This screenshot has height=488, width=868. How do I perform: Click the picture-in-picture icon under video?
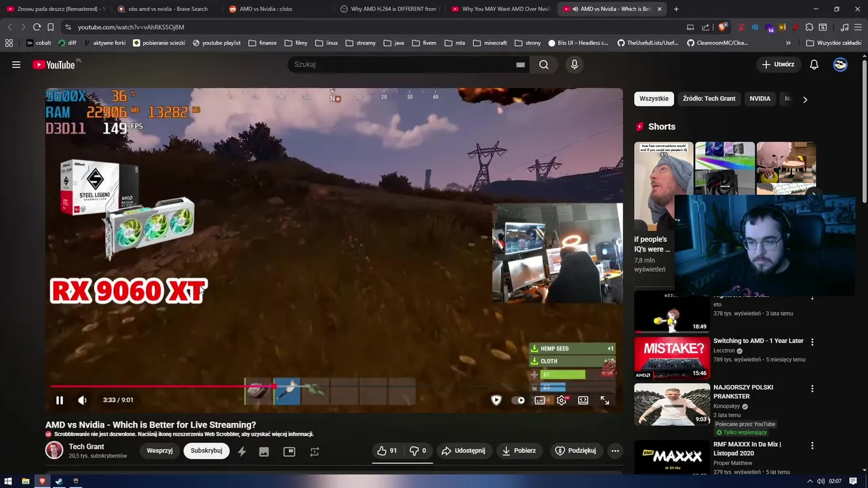pyautogui.click(x=290, y=451)
